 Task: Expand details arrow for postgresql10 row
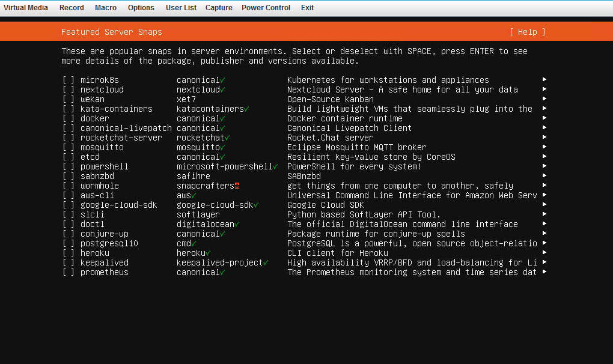544,243
